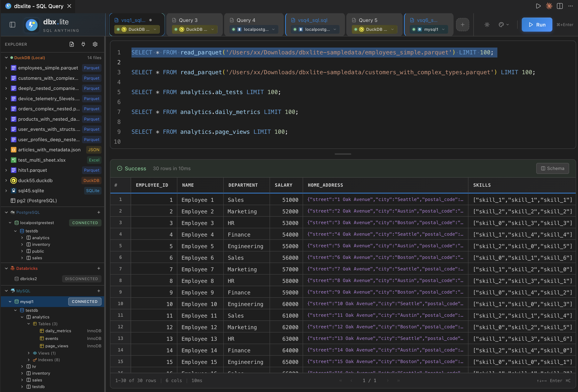
Task: Collapse the DuckDB (Local) section
Action: 6,57
